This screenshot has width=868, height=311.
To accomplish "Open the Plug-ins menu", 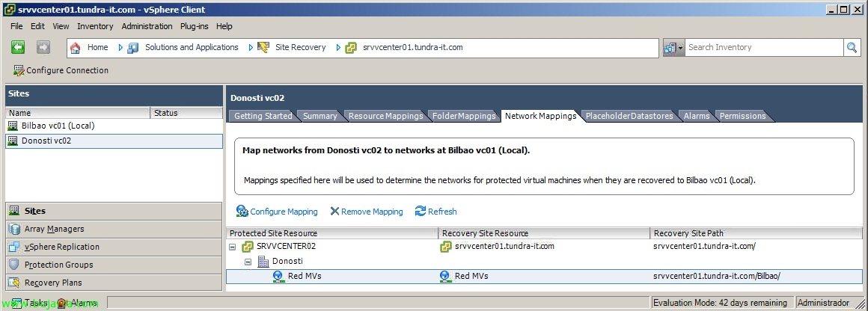I will coord(195,26).
